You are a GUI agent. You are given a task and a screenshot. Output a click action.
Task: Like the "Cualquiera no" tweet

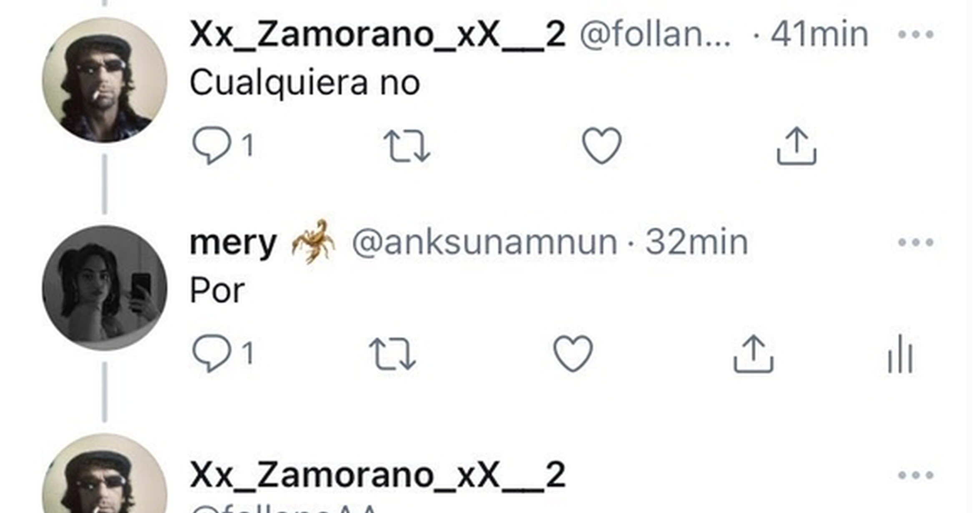602,146
